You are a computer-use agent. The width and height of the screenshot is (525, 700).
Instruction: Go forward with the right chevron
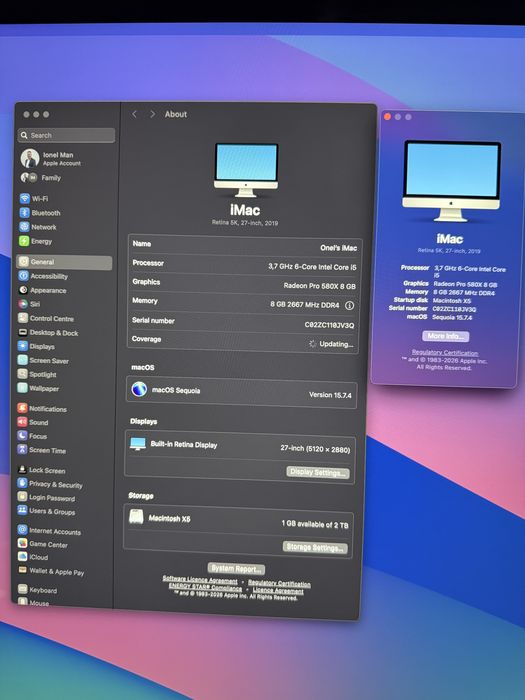pyautogui.click(x=152, y=114)
